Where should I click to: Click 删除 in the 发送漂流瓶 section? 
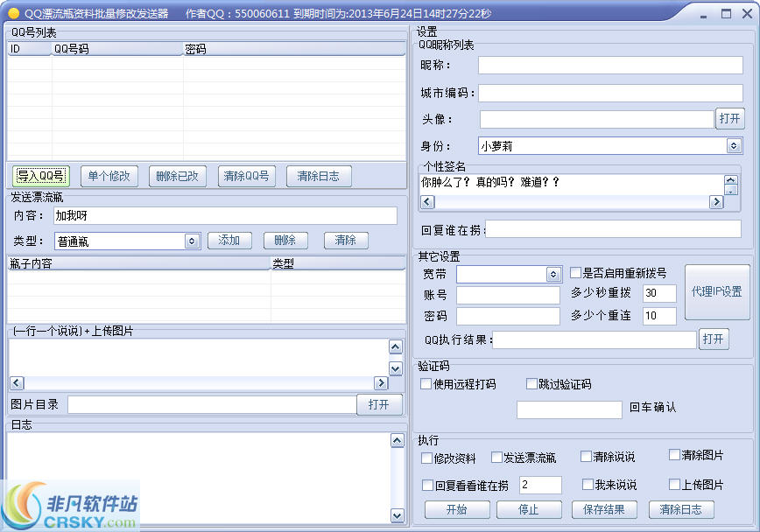pyautogui.click(x=285, y=241)
